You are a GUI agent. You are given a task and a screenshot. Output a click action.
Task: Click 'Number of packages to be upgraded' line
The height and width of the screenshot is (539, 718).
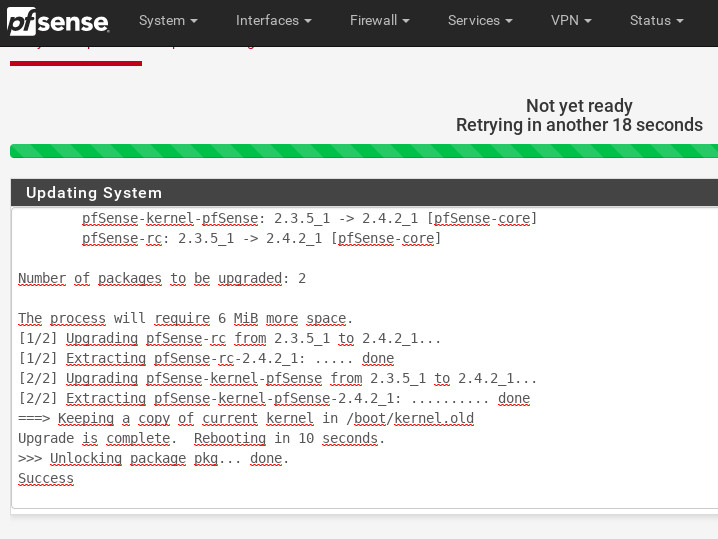pyautogui.click(x=162, y=279)
